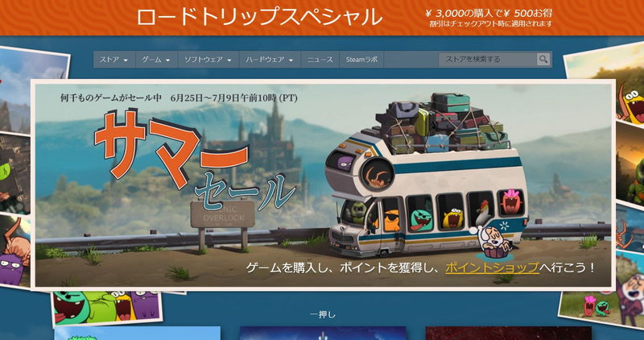Open the ストア dropdown menu
644x340 pixels.
pos(114,60)
